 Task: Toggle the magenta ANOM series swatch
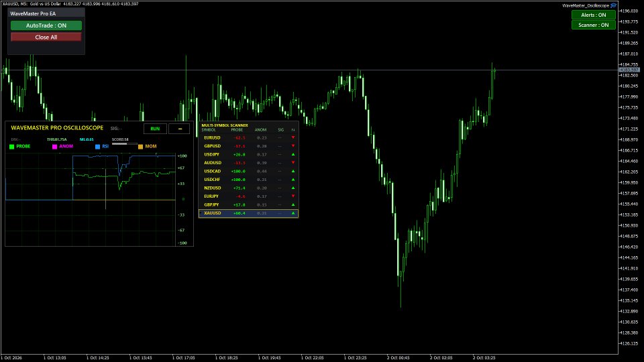pos(54,147)
